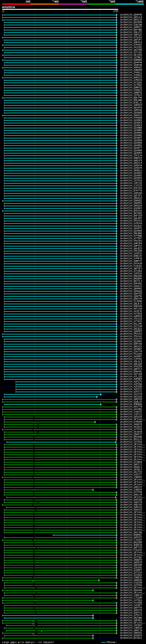Screen dimensions: 146x644
Task: Click the orange ~40% identity legend segment
Action: coord(45,4)
